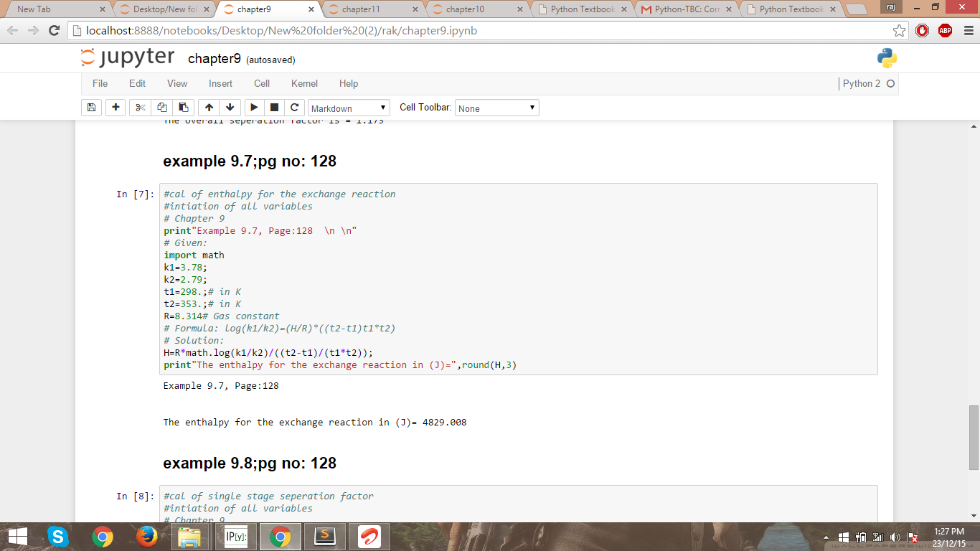This screenshot has width=980, height=551.
Task: Open the raj Chrome profile button
Action: pyautogui.click(x=891, y=6)
